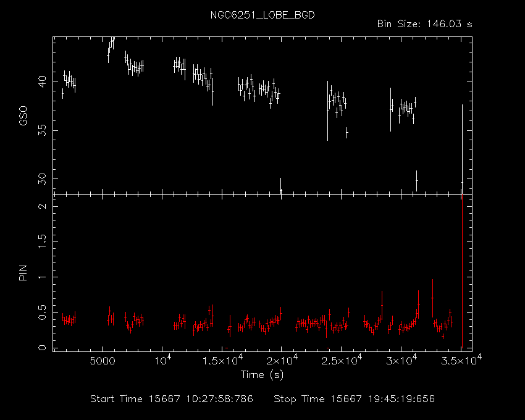Click the 10^4 x-axis tick label

point(162,360)
